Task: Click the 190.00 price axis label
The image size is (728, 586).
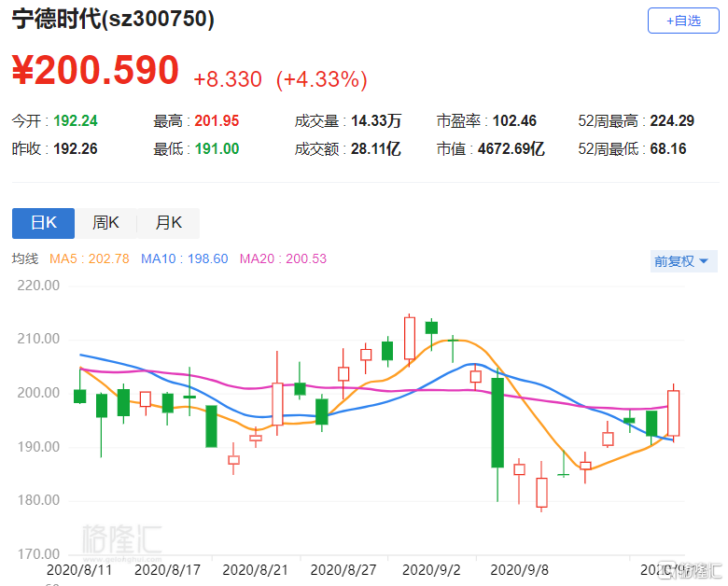Action: (x=38, y=447)
